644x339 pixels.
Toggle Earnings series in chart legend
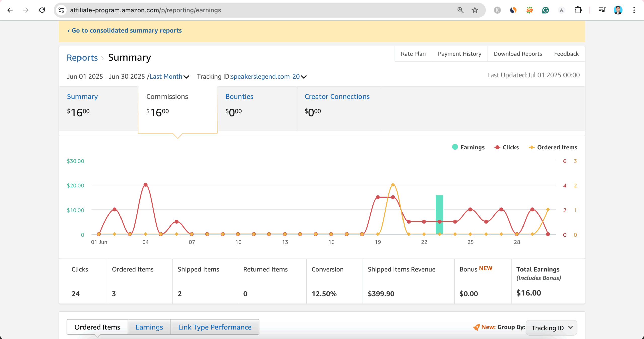pos(468,147)
